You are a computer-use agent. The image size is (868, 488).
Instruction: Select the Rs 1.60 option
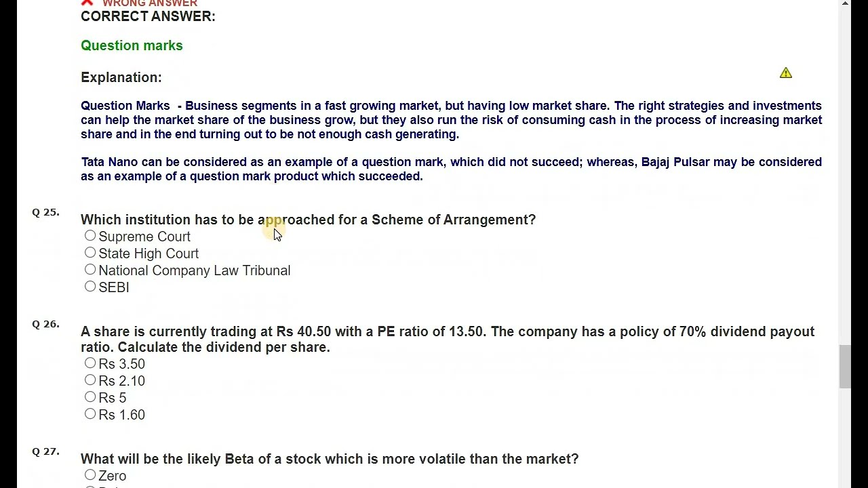[x=90, y=414]
